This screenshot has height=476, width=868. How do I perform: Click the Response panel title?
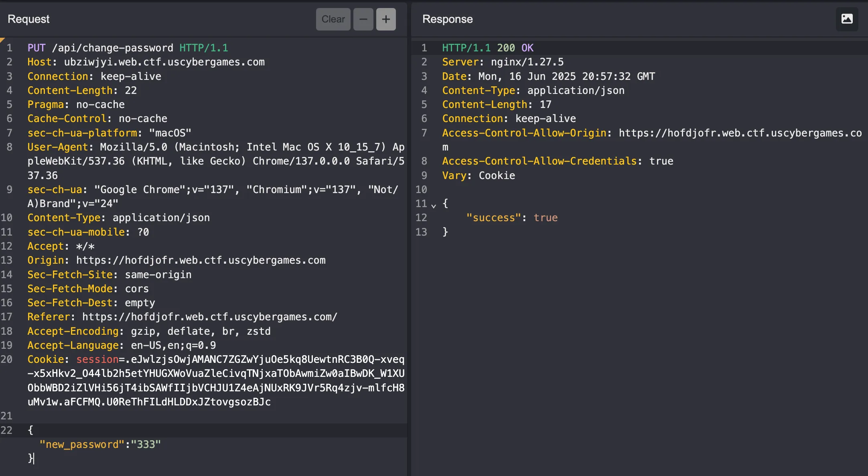(447, 19)
